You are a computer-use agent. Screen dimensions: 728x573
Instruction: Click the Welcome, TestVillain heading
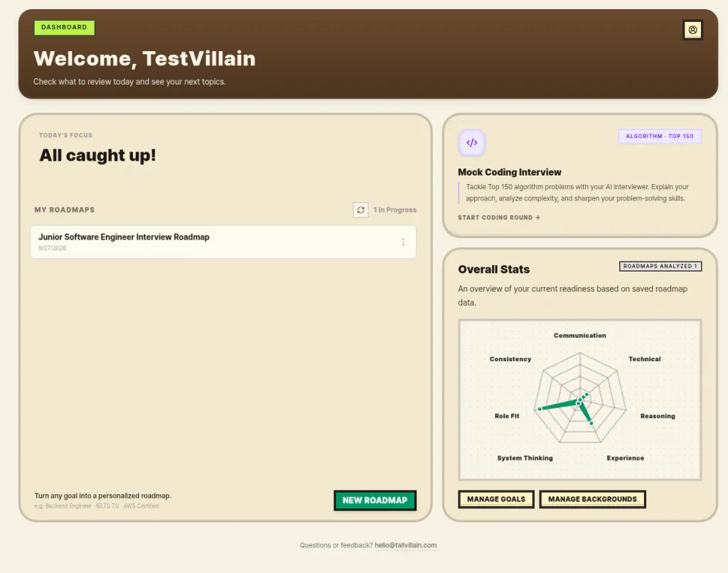[x=144, y=58]
